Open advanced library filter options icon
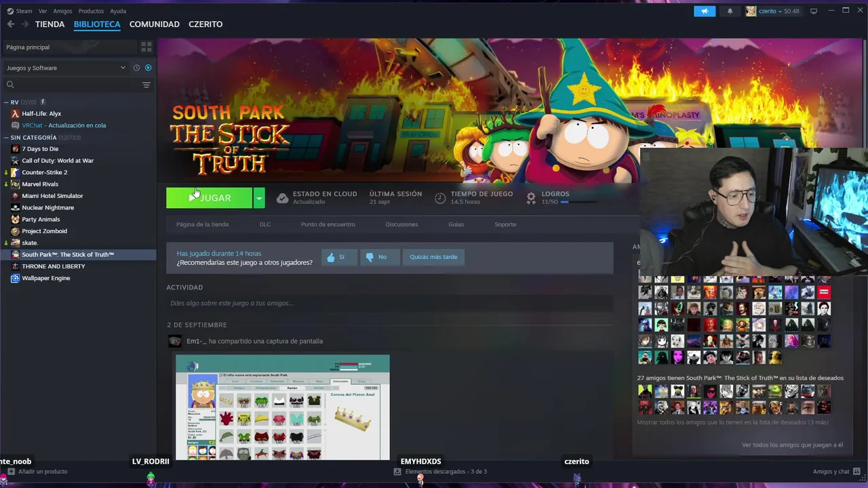 (146, 85)
